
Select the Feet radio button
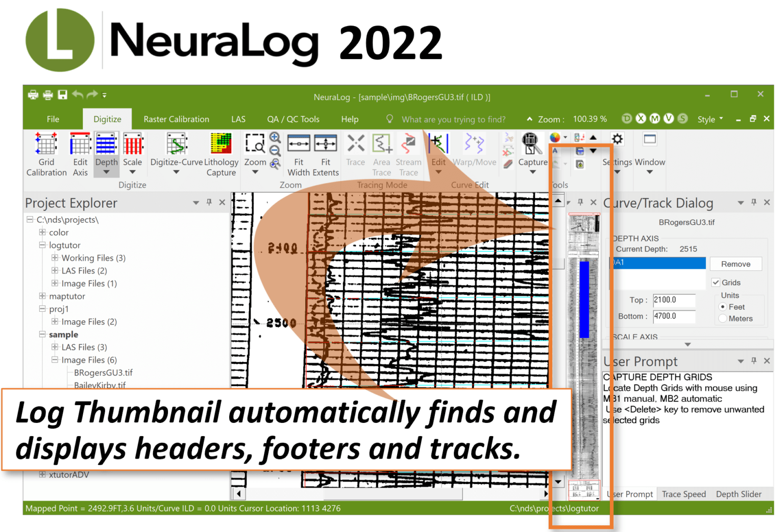pyautogui.click(x=722, y=307)
